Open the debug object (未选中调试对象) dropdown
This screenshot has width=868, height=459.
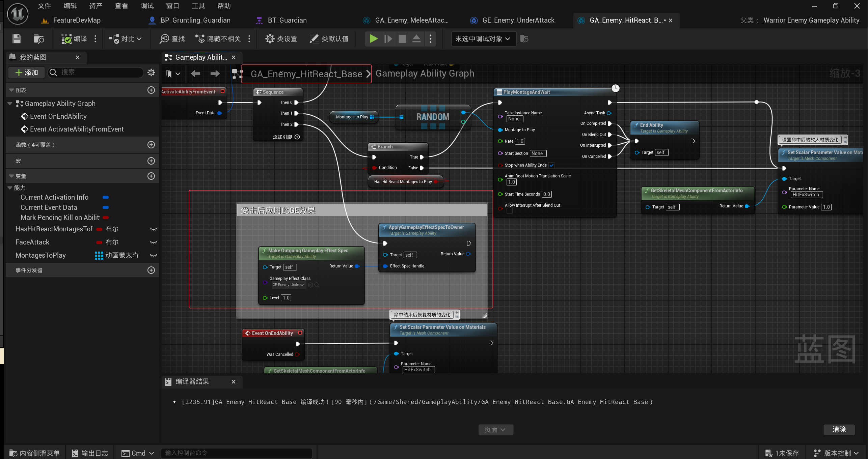483,39
